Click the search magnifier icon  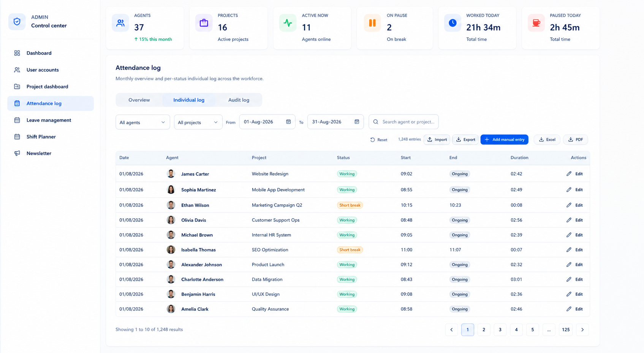(x=376, y=122)
